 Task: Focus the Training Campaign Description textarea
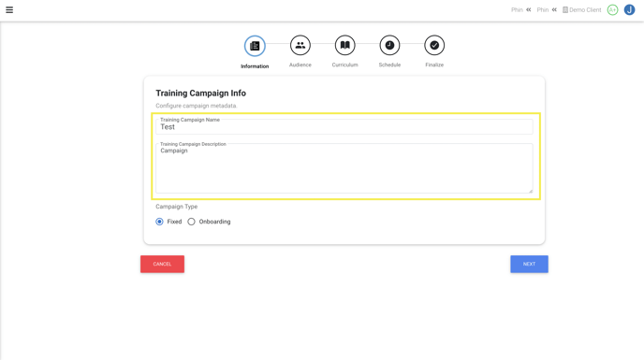344,168
